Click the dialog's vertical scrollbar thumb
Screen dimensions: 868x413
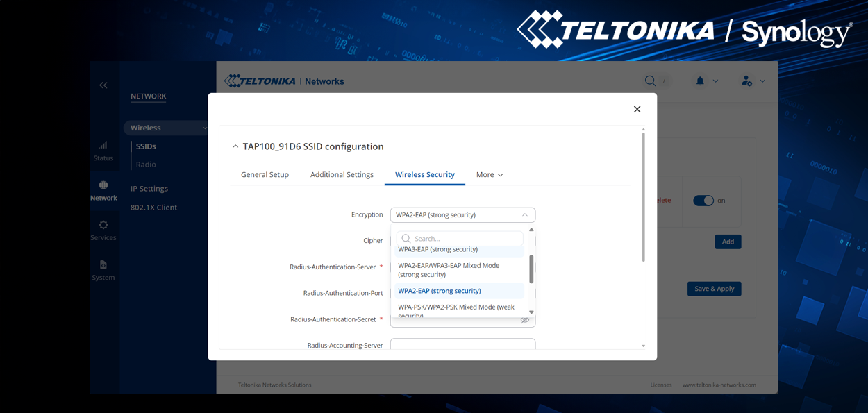point(643,197)
